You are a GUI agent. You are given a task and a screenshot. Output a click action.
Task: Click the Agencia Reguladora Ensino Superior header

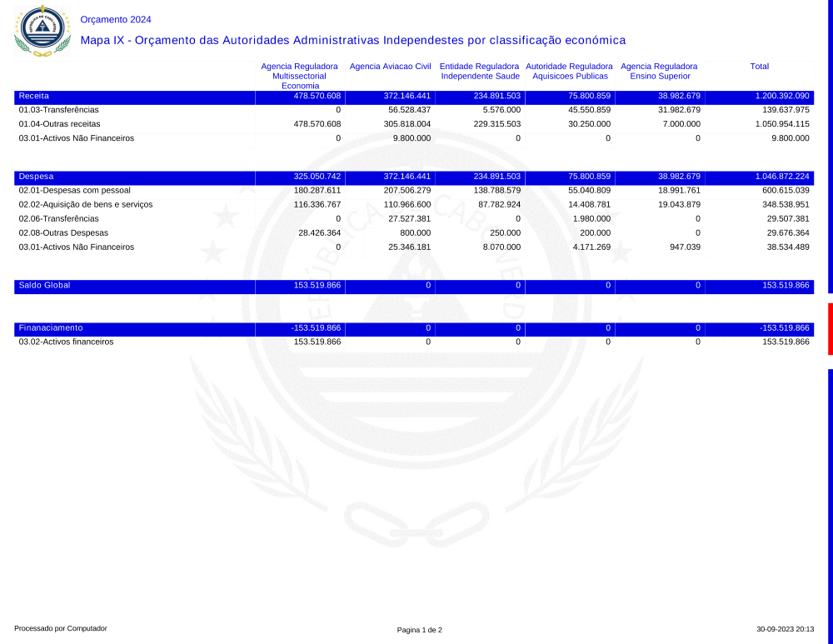[x=659, y=71]
